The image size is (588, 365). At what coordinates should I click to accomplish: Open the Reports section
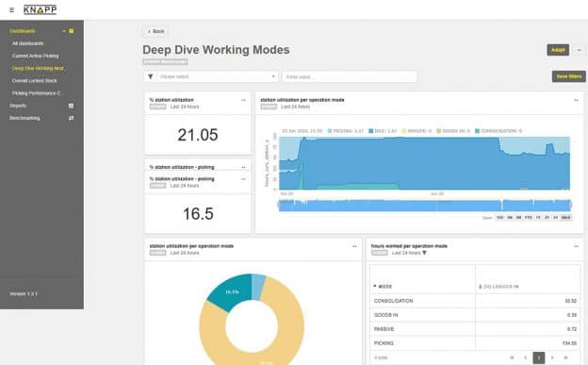point(18,106)
